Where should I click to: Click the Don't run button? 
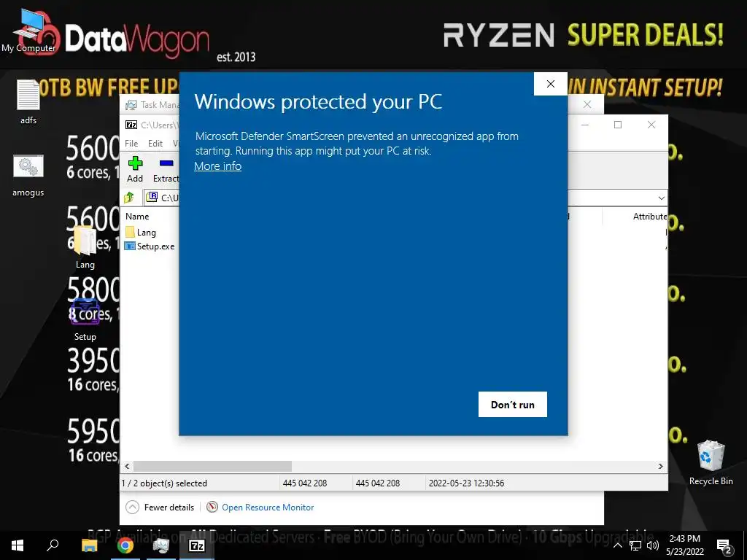(x=513, y=404)
